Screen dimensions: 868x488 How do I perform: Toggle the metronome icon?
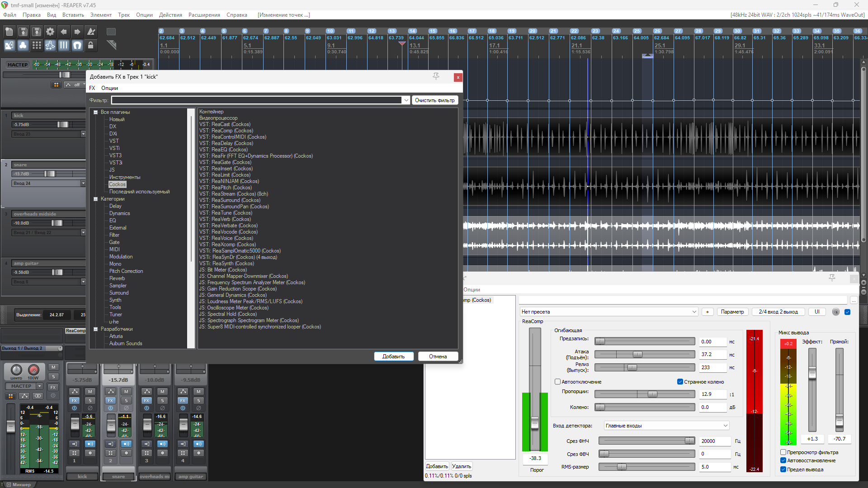[91, 32]
